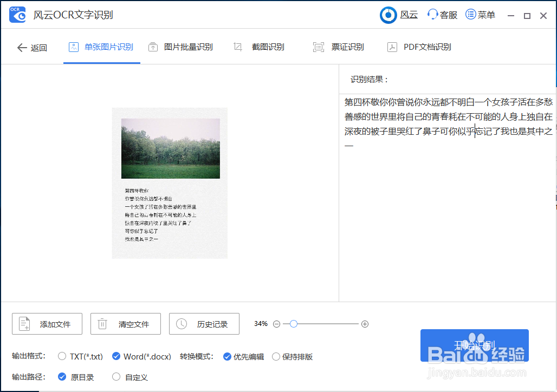The width and height of the screenshot is (557, 392).
Task: Select TXT(*.txt) output format
Action: pos(62,356)
